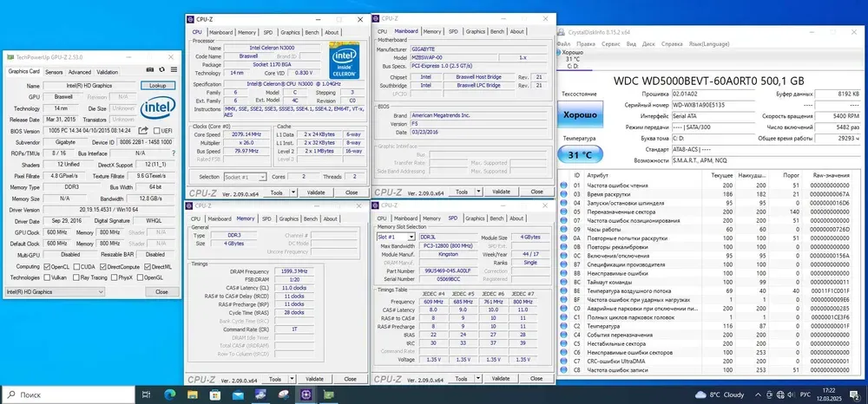Click the status orb for attribute C7
Viewport: 868px width, 404px height.
[563, 362]
